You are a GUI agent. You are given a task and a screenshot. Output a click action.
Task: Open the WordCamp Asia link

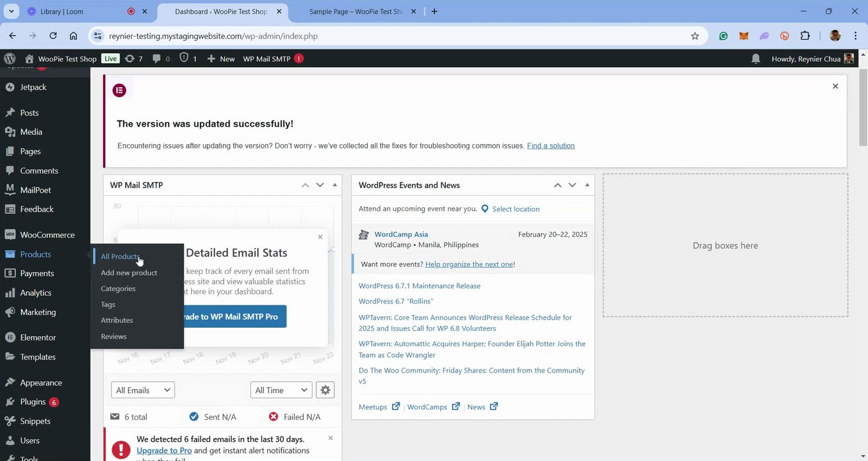[x=401, y=234]
